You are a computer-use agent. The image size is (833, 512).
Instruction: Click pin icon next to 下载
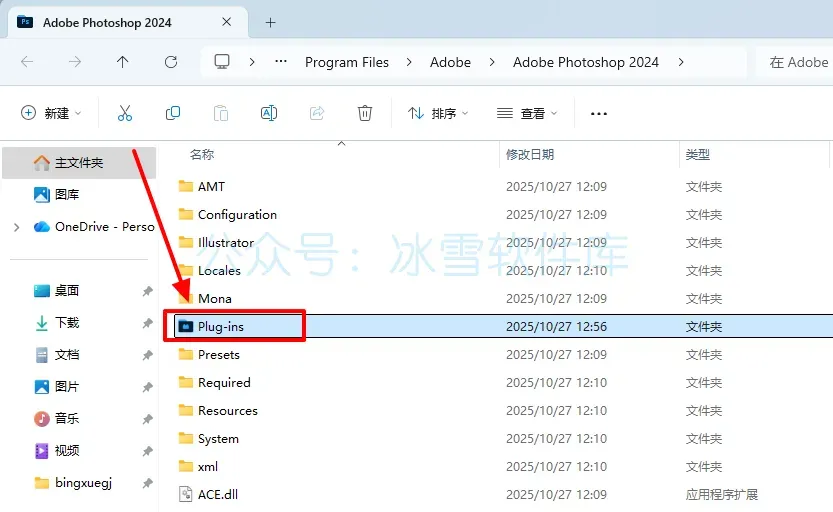[148, 323]
